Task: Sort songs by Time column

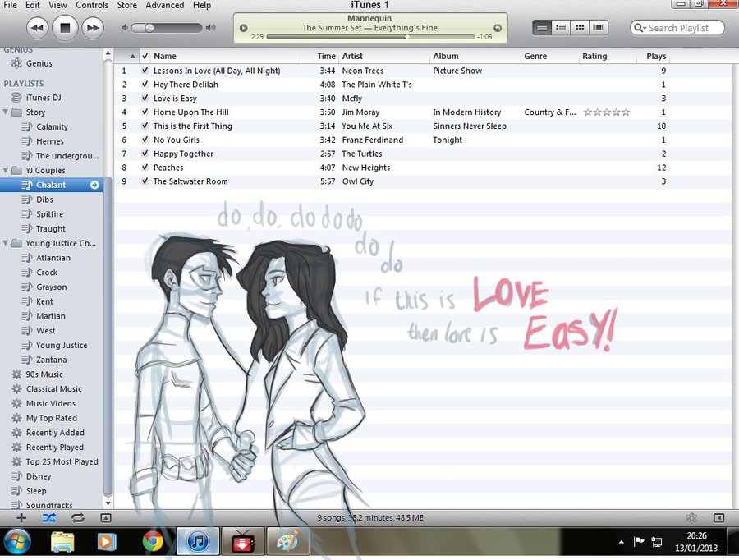Action: [x=318, y=56]
